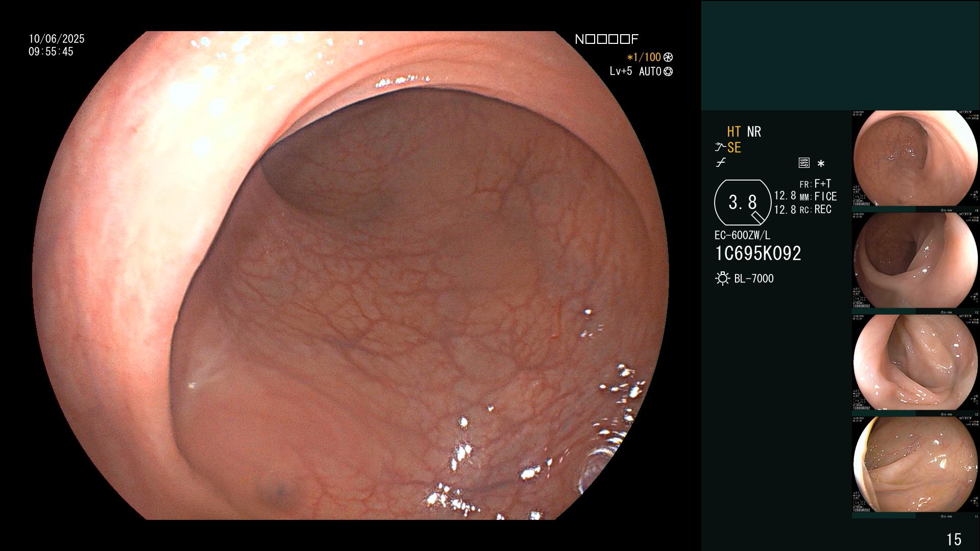Click the RC: REC setting
Screen dimensions: 980x551
click(x=815, y=209)
